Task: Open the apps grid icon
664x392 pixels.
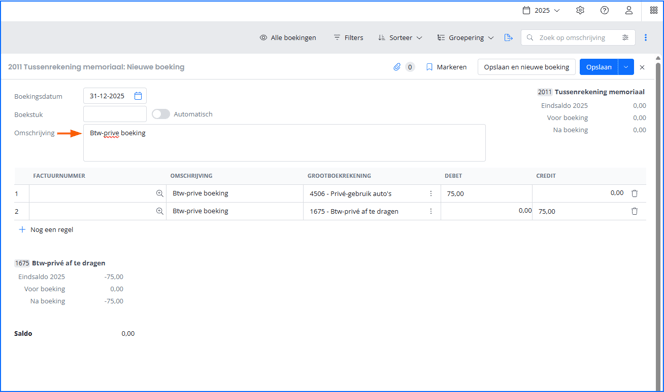Action: 653,10
